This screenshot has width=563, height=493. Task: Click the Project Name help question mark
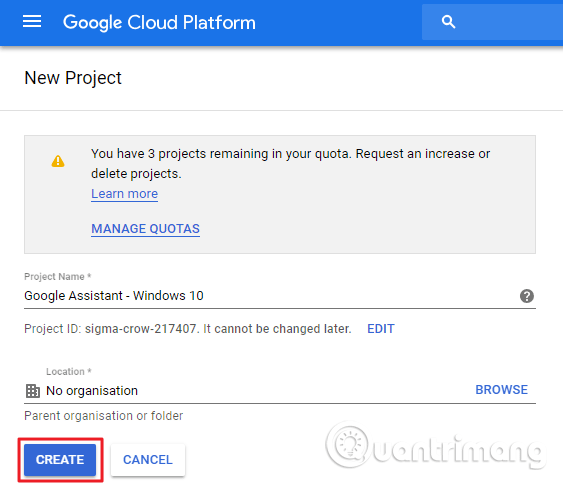tap(527, 296)
